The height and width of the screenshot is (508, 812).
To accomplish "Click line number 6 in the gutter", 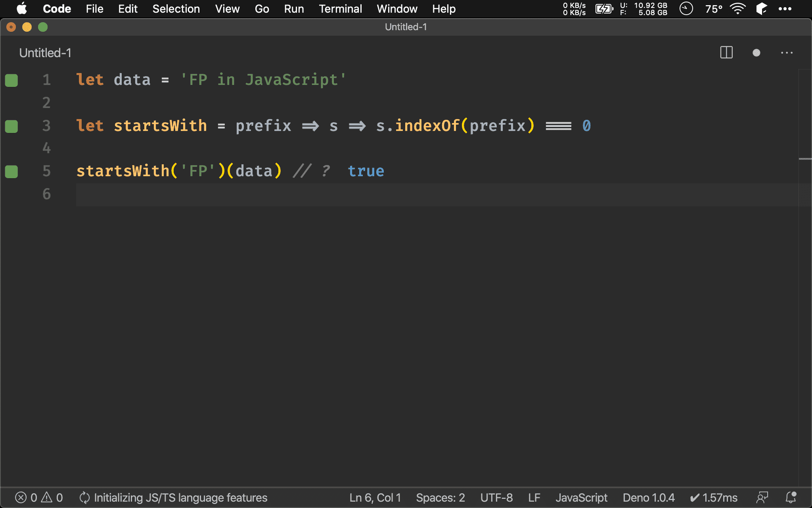I will click(x=46, y=194).
